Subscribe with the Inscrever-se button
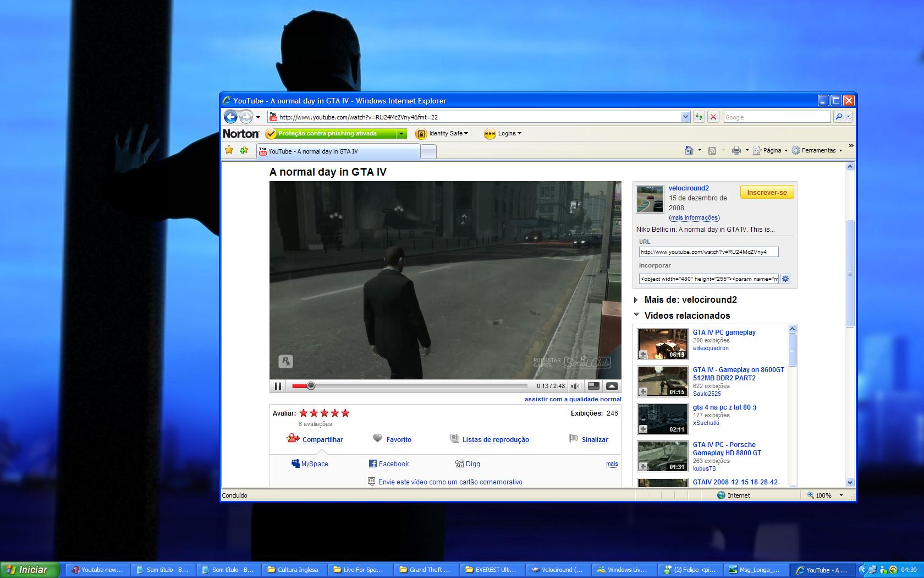The height and width of the screenshot is (578, 924). 767,192
